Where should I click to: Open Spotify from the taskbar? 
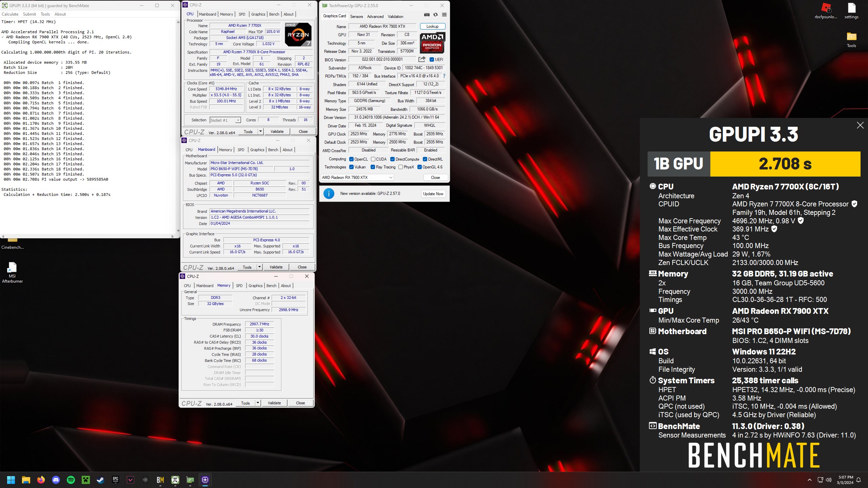tap(71, 480)
